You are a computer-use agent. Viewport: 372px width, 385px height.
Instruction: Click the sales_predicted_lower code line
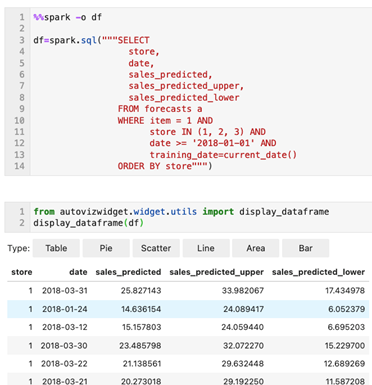coord(184,97)
